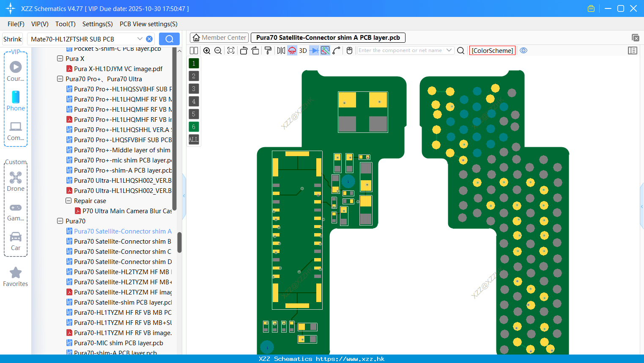The height and width of the screenshot is (363, 644).
Task: Show layer 3
Action: coord(194,89)
